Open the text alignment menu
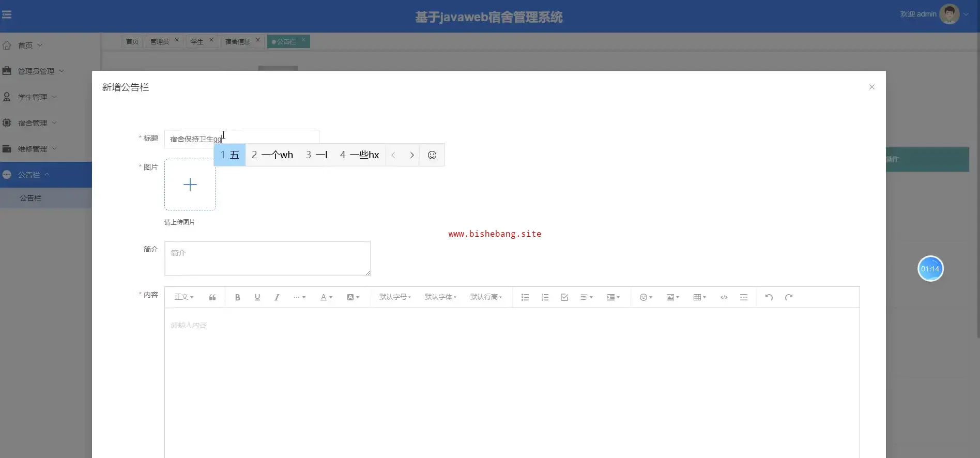Viewport: 980px width, 458px height. tap(587, 297)
